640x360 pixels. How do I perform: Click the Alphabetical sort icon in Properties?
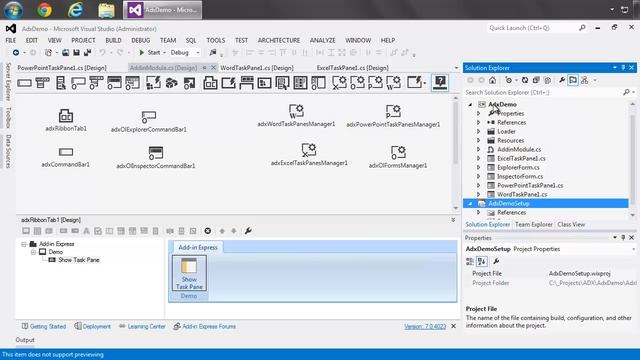[x=482, y=261]
